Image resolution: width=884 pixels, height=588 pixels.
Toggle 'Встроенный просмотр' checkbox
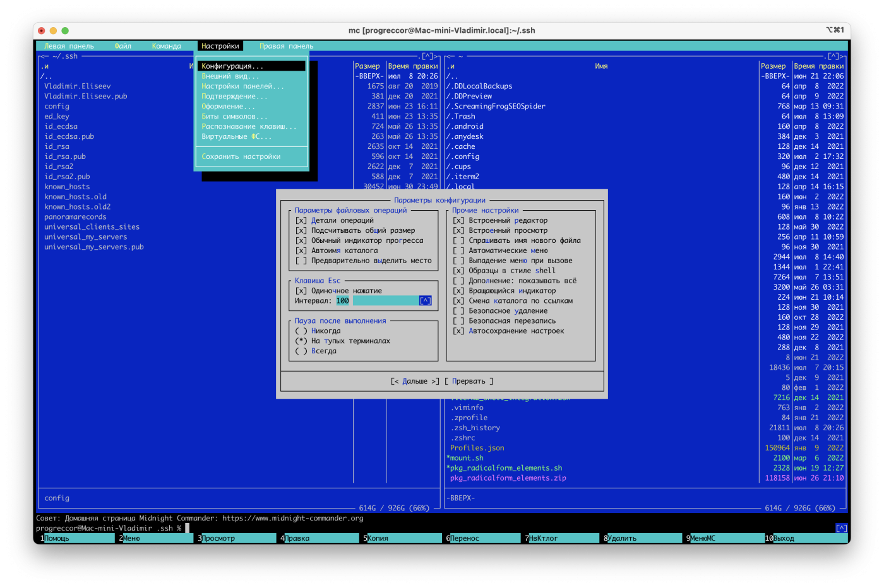458,230
